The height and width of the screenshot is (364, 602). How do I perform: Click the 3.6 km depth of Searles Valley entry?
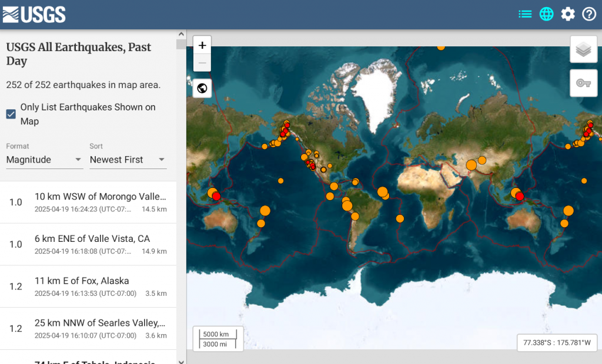(x=156, y=336)
